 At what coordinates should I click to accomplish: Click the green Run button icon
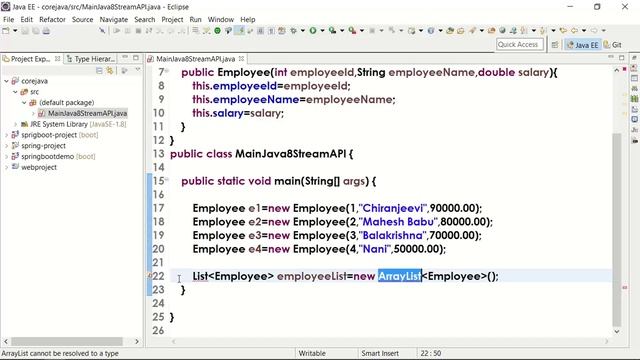tap(313, 31)
